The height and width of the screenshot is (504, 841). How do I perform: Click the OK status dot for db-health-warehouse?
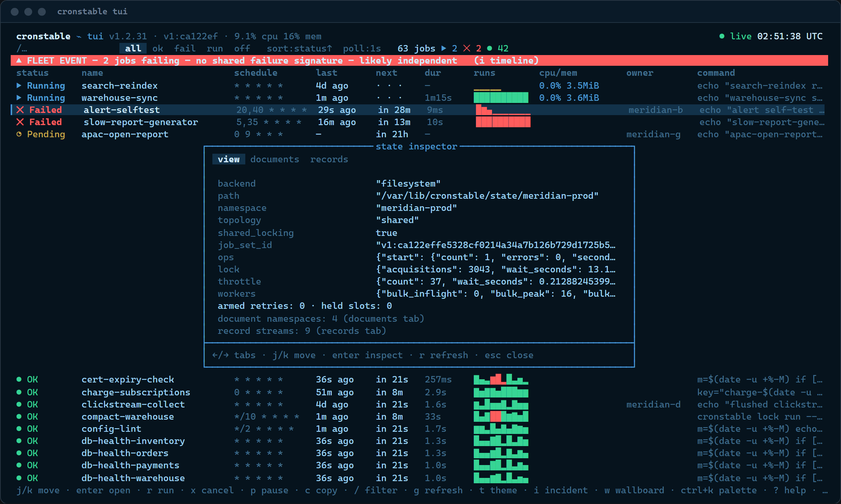pyautogui.click(x=19, y=478)
